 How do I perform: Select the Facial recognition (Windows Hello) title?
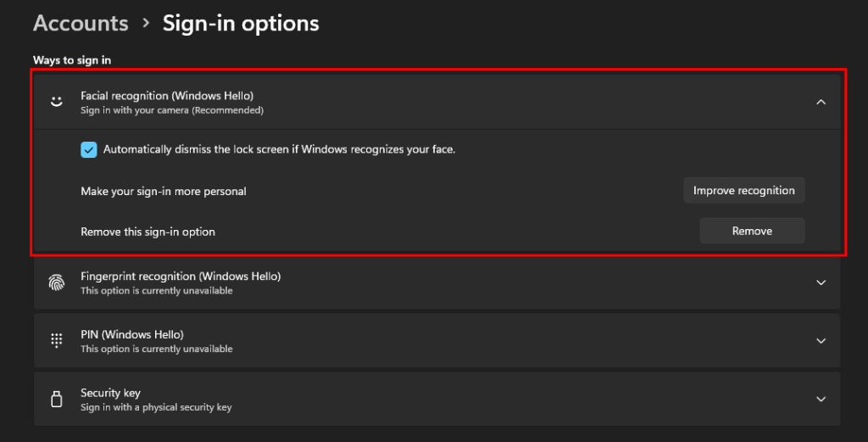pos(167,96)
